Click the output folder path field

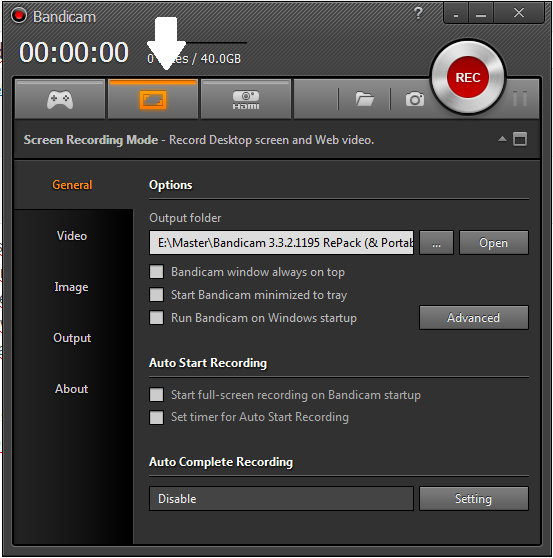click(x=281, y=243)
